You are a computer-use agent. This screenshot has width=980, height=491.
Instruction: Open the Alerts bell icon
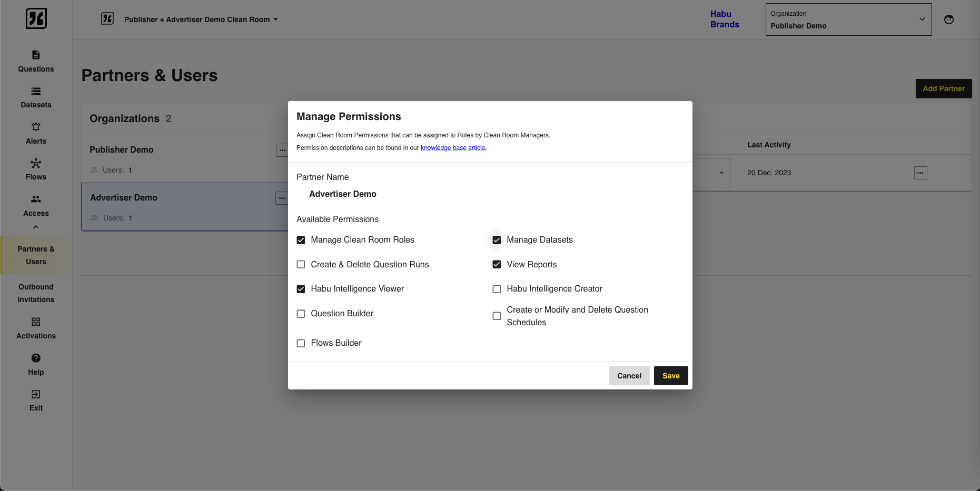pos(36,127)
